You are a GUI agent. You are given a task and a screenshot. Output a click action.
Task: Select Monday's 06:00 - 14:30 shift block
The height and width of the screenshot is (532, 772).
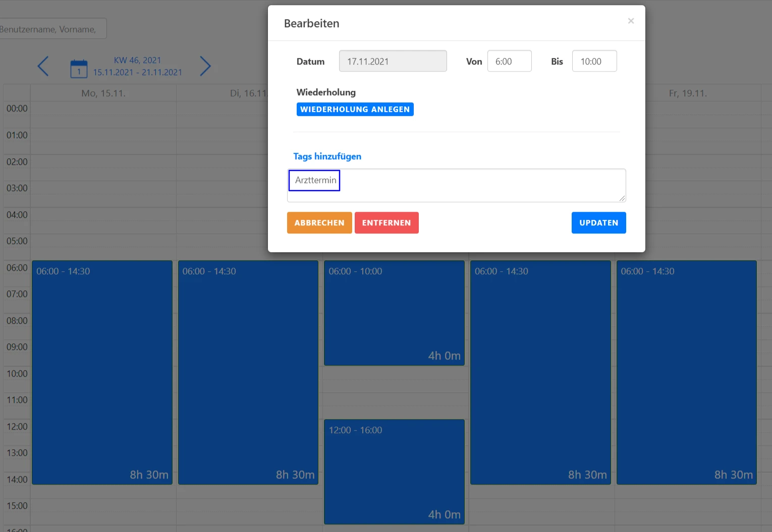click(x=102, y=372)
